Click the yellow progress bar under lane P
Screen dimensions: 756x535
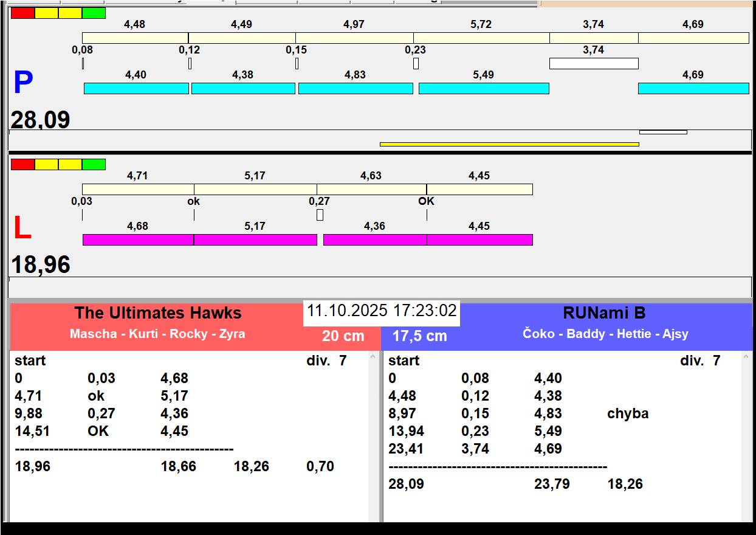[509, 144]
